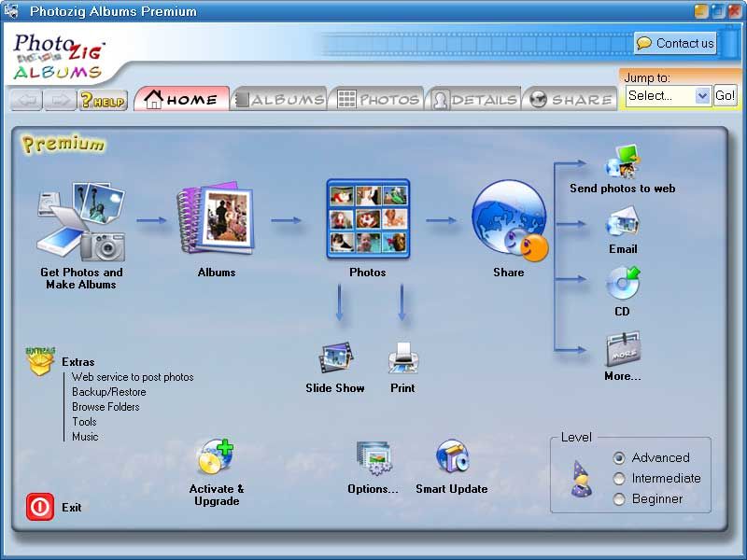Open the Tools extras link
Viewport: 747px width, 560px height.
tap(84, 422)
